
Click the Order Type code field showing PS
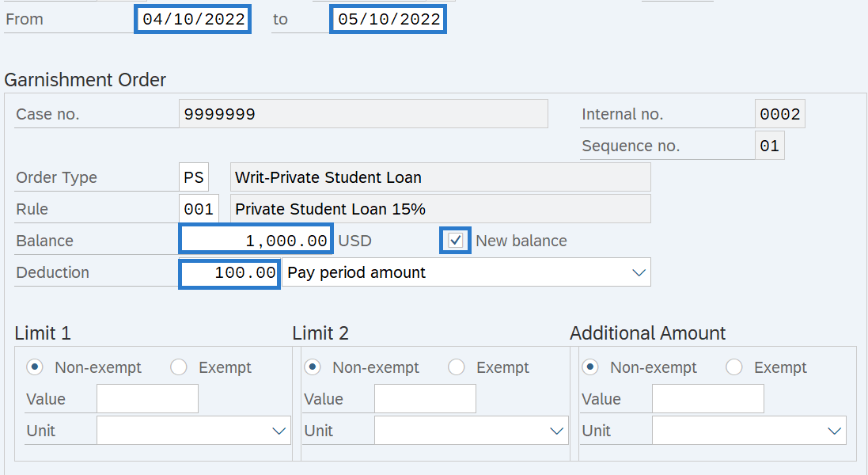(193, 176)
